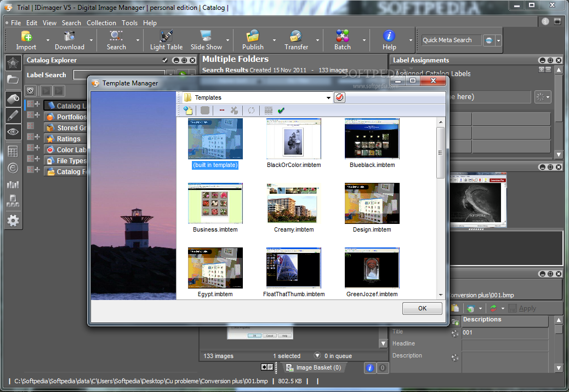The image size is (569, 392).
Task: Toggle the checkbox beside Catalog F... row
Action: coord(31,170)
